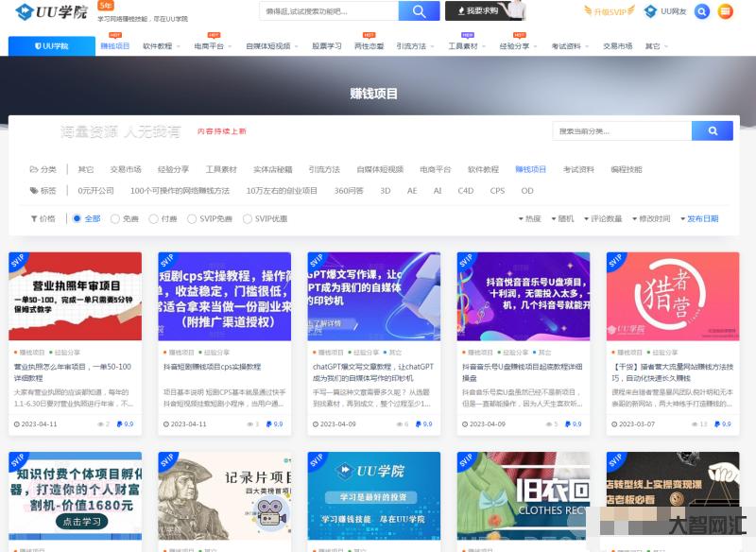This screenshot has width=756, height=552.
Task: Sort results by 修改时间
Action: coord(651,218)
